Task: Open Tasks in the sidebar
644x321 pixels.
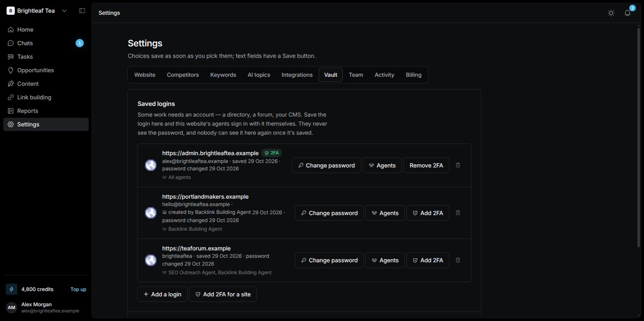Action: point(46,57)
